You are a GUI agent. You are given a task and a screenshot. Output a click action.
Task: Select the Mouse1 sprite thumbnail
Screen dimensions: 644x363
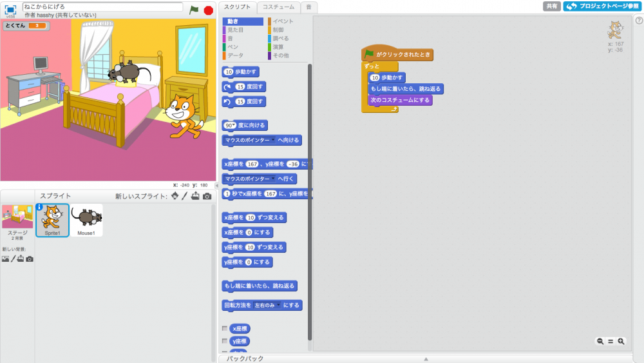click(86, 221)
